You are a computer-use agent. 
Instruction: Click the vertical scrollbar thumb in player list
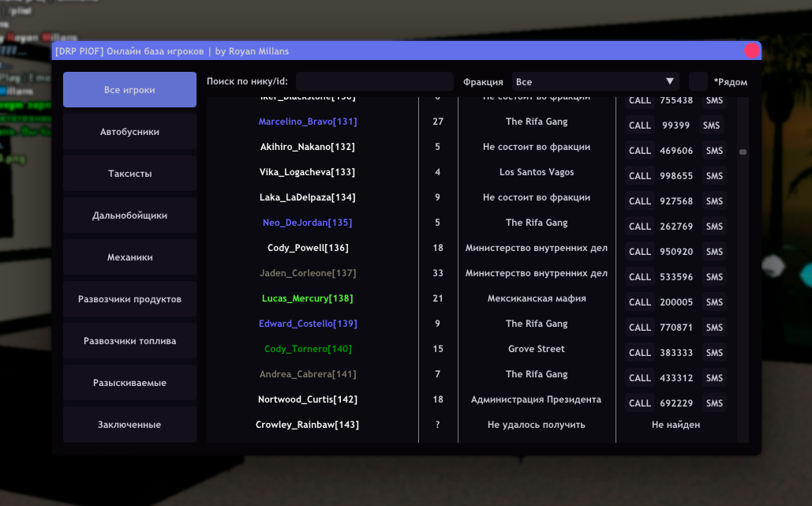point(743,152)
